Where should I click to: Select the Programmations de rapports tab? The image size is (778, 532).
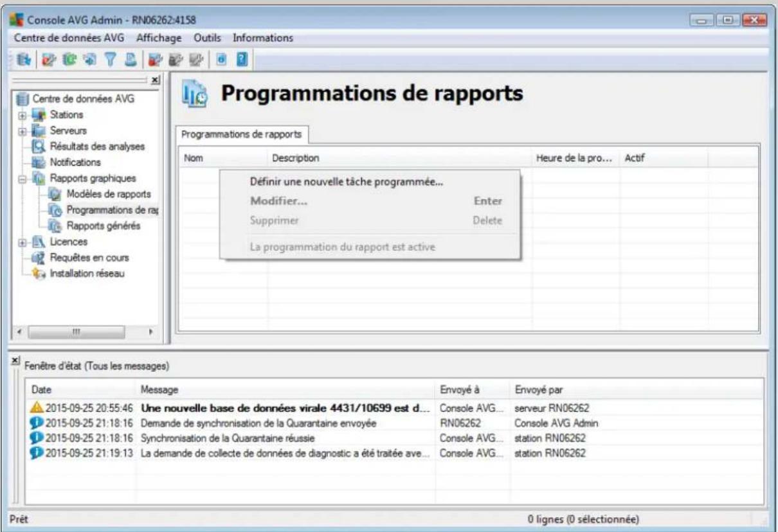tap(243, 134)
